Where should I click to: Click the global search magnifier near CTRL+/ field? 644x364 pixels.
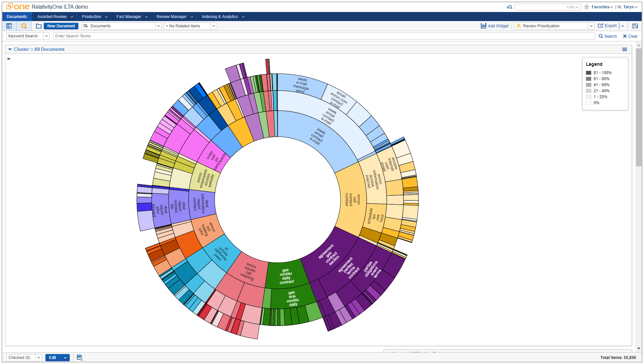tap(510, 7)
